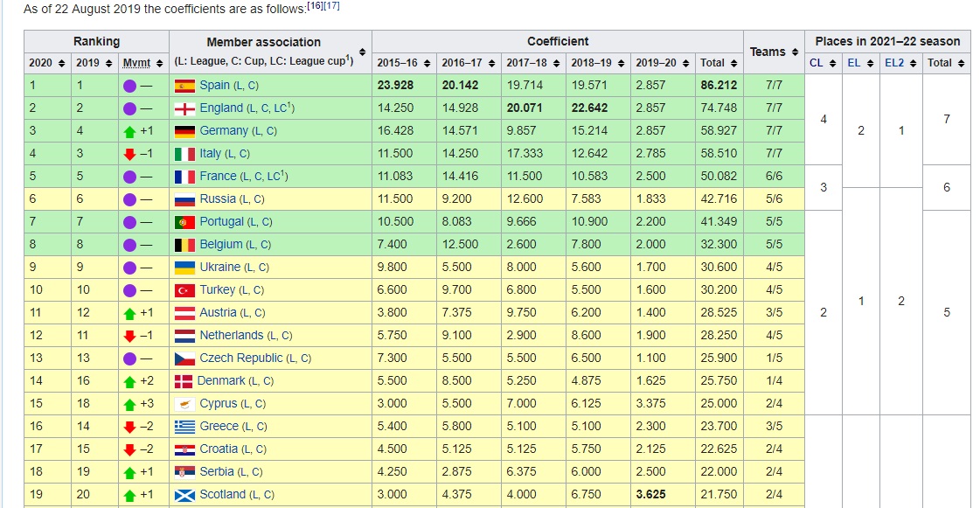This screenshot has height=508, width=980.
Task: Click the Denmark flag icon
Action: (184, 381)
